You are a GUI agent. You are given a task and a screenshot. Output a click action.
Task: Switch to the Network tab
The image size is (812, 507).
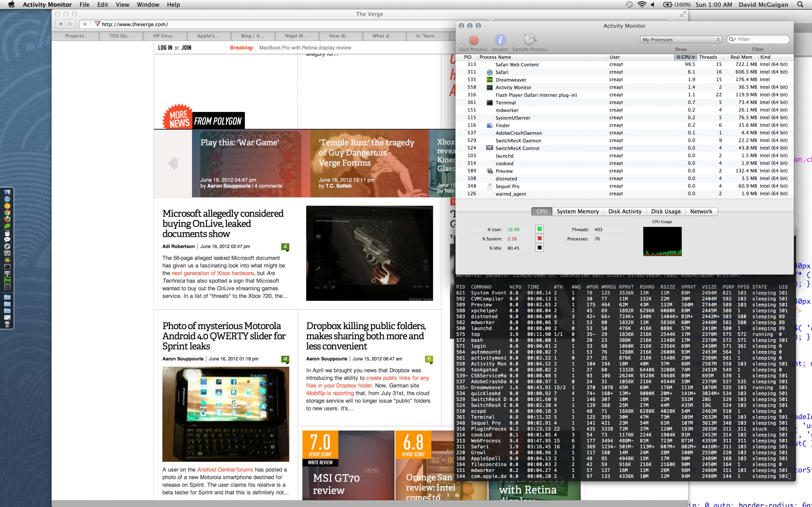click(x=701, y=211)
